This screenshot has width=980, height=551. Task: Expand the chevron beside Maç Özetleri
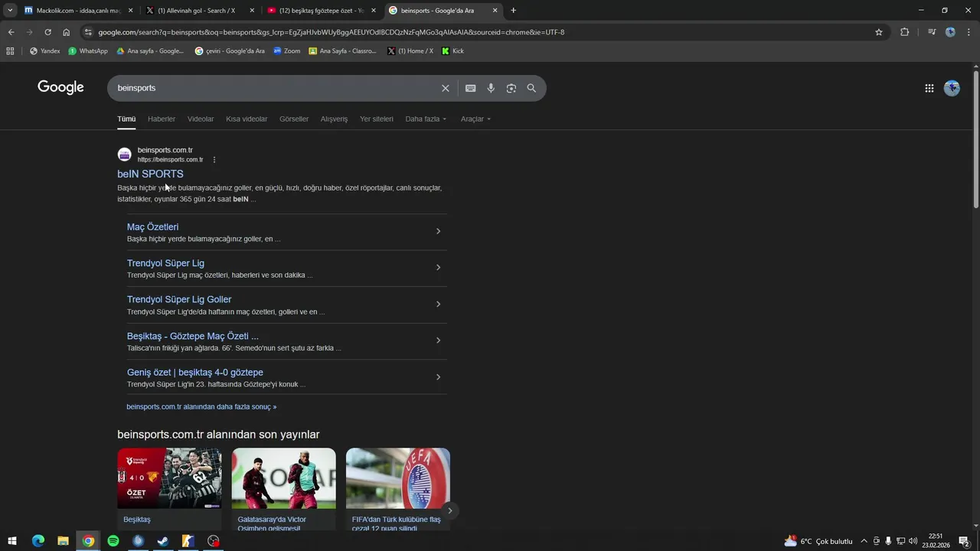point(438,231)
